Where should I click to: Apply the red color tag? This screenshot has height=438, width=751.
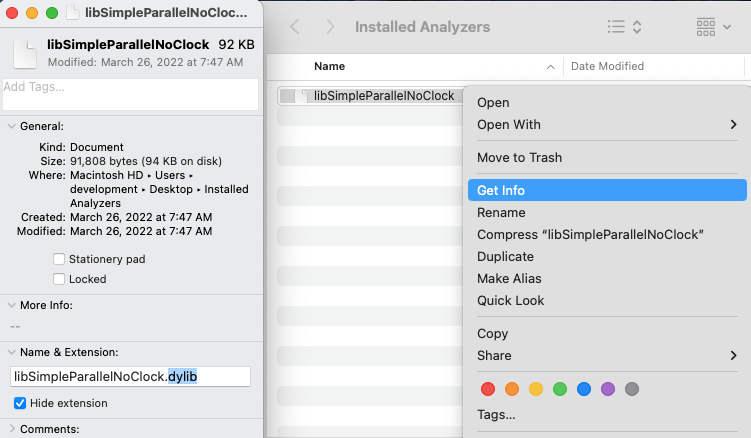(488, 388)
